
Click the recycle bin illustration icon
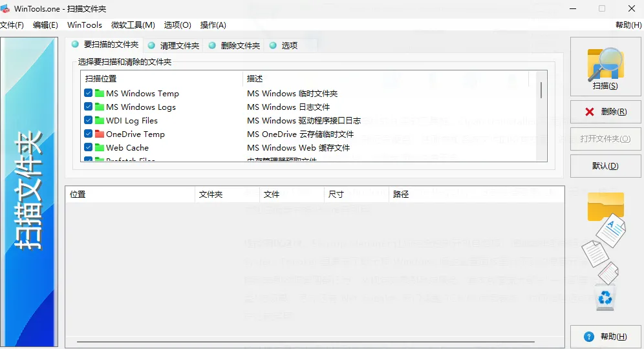[605, 297]
